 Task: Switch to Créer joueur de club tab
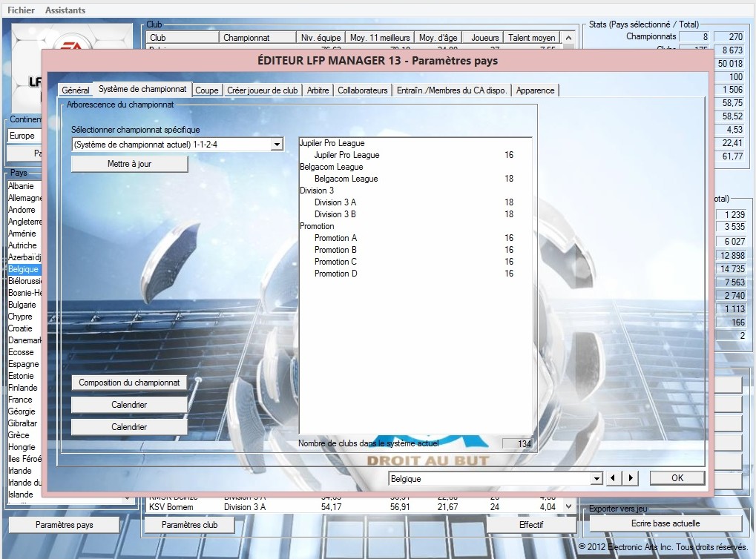point(263,90)
